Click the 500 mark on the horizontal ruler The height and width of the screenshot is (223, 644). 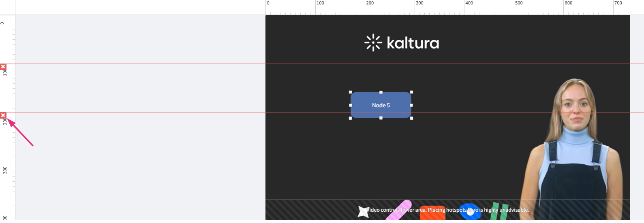point(519,3)
